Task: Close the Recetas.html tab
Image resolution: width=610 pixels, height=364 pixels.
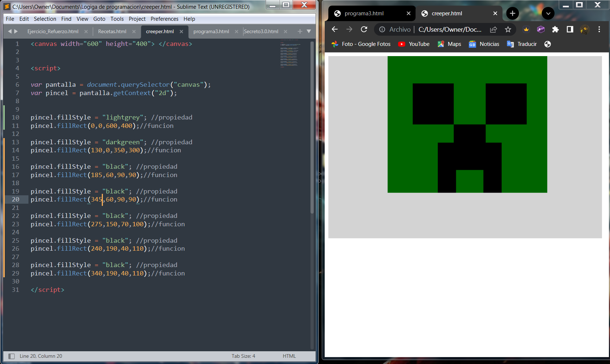Action: pyautogui.click(x=134, y=32)
